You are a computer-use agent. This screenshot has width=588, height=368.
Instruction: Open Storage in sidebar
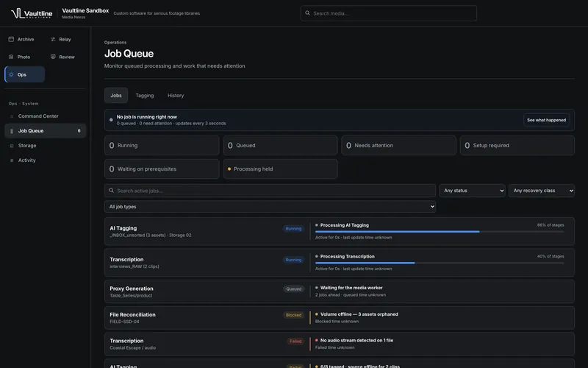[46, 145]
